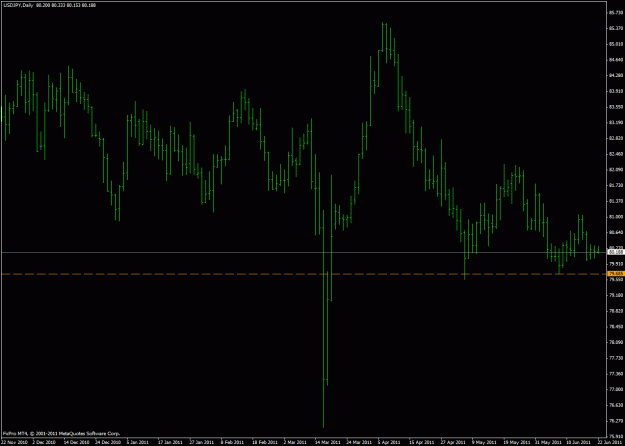Screen dimensions: 625x446
Task: Click the 76.270 price scale label
Action: click(616, 421)
